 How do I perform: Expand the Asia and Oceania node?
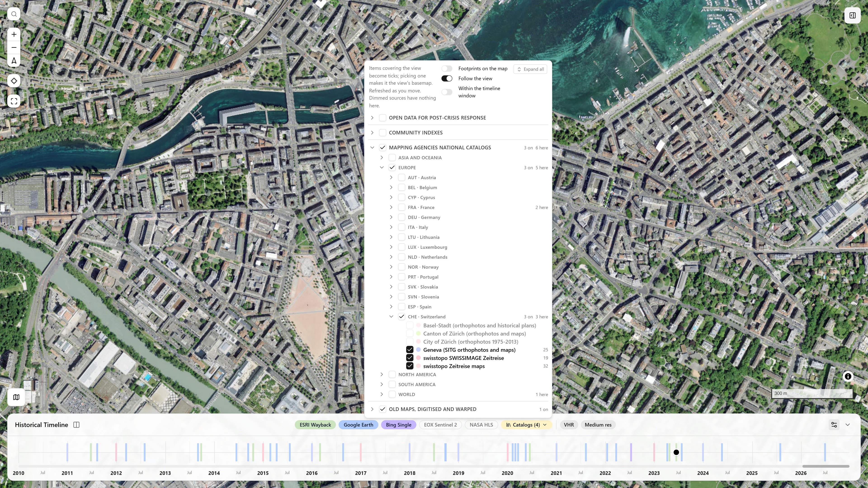point(381,157)
